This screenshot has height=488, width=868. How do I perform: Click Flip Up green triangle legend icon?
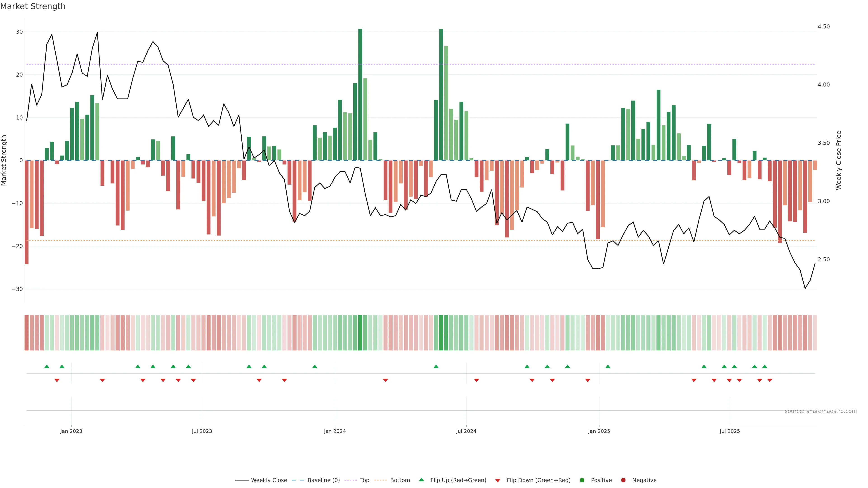(421, 480)
